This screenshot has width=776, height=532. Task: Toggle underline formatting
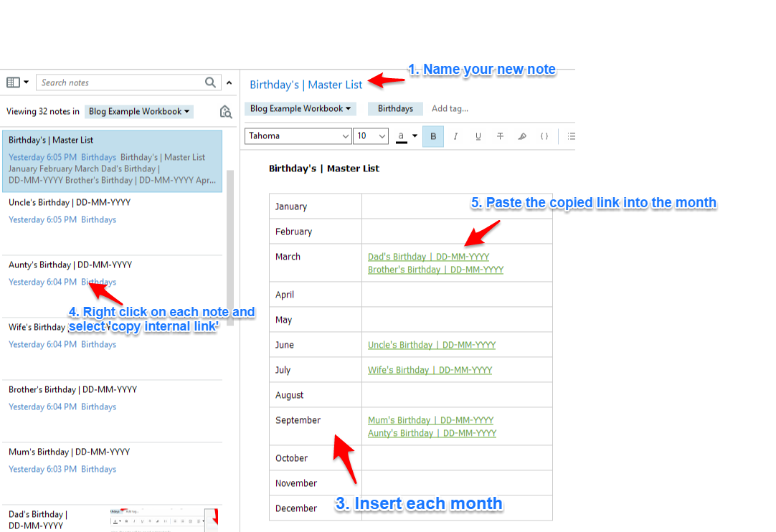point(478,136)
